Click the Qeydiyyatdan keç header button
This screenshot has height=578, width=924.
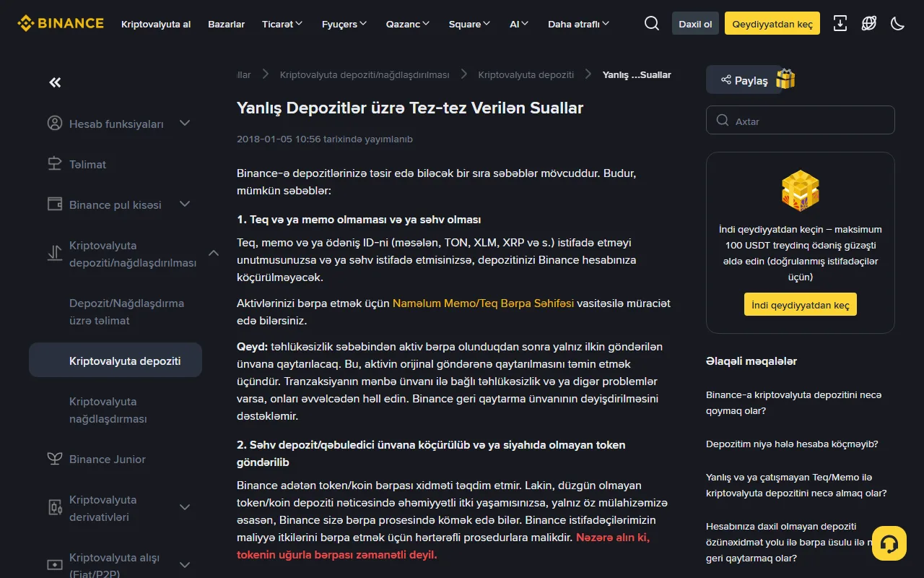772,24
